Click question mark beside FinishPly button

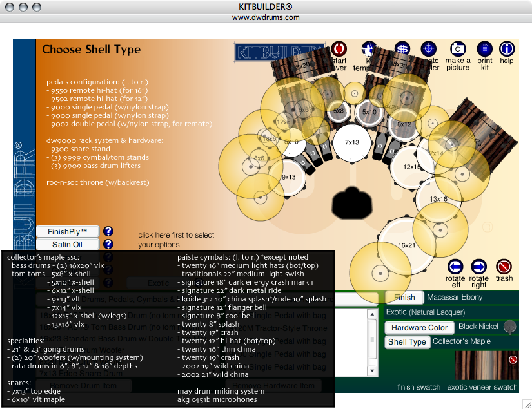[x=108, y=231]
